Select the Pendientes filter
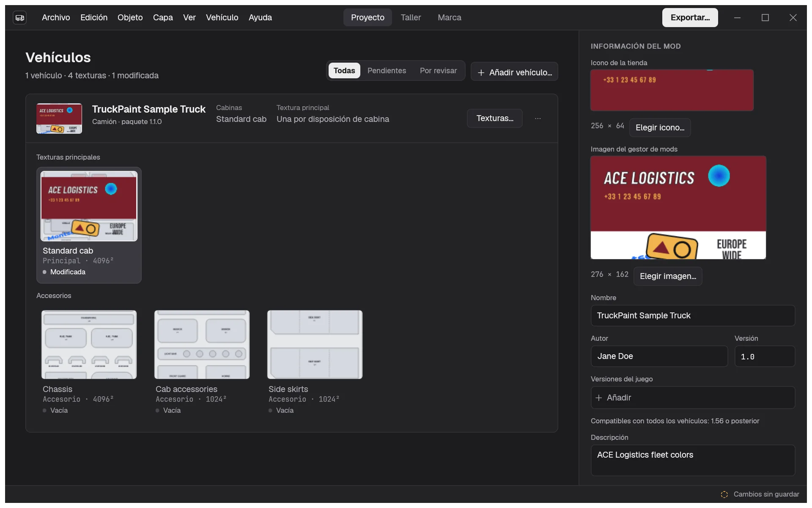 coord(387,71)
